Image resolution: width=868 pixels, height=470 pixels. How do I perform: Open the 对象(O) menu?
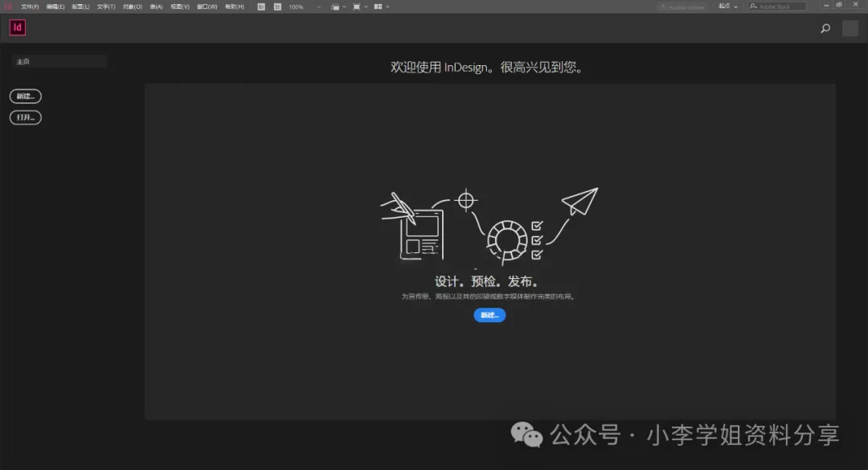(x=133, y=6)
